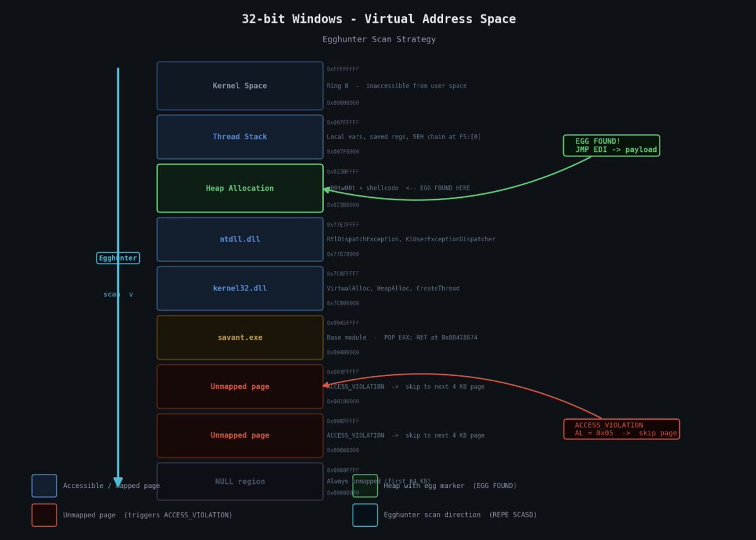Click 'Accessible / mapped page' legend text
The height and width of the screenshot is (540, 756).
[112, 486]
